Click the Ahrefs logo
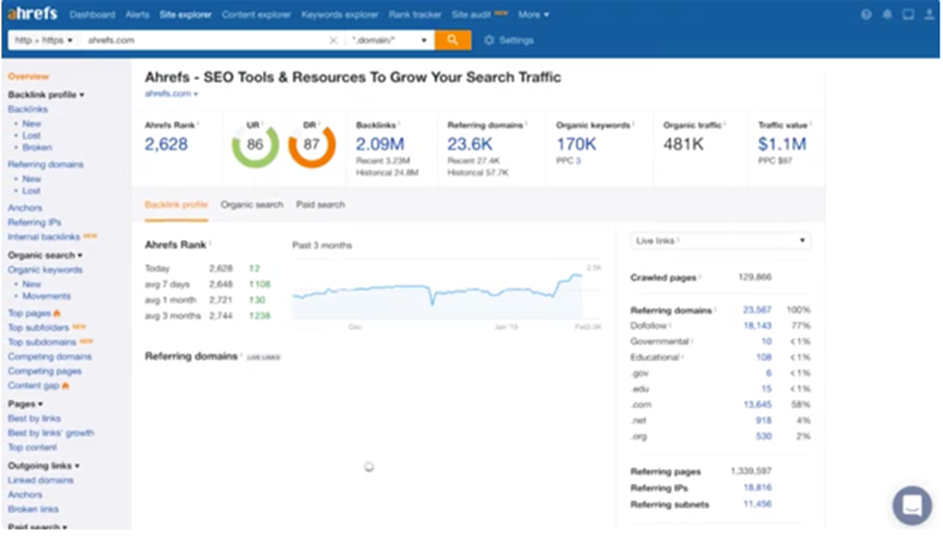The height and width of the screenshot is (546, 943). (32, 13)
